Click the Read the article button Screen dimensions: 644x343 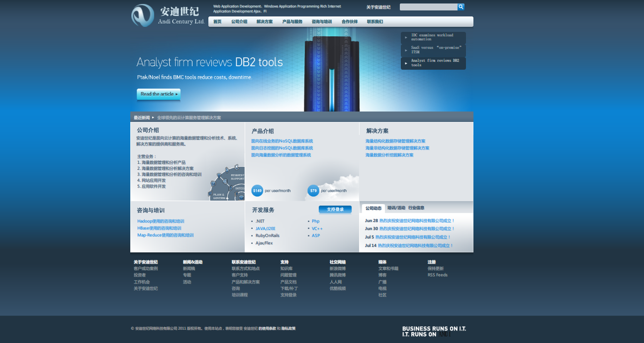(159, 94)
